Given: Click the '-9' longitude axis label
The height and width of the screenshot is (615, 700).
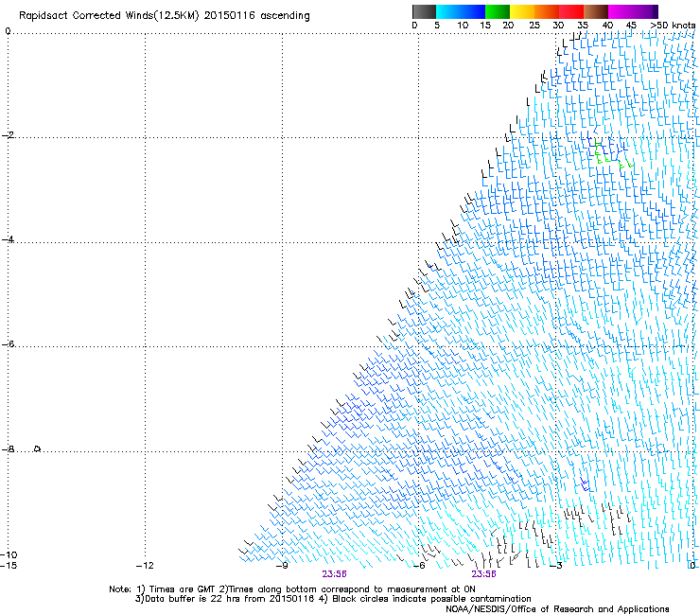Looking at the screenshot, I should pyautogui.click(x=282, y=566).
